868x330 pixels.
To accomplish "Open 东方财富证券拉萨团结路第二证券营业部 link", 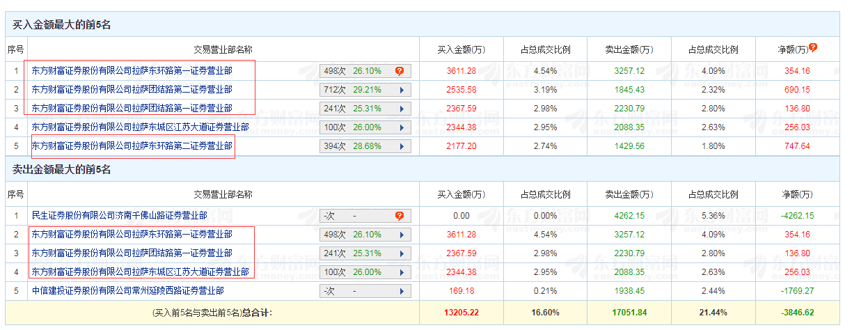I will click(x=132, y=89).
